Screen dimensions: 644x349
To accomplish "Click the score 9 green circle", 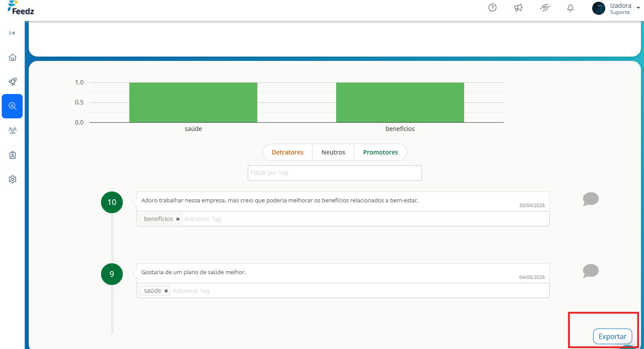I will tap(112, 274).
